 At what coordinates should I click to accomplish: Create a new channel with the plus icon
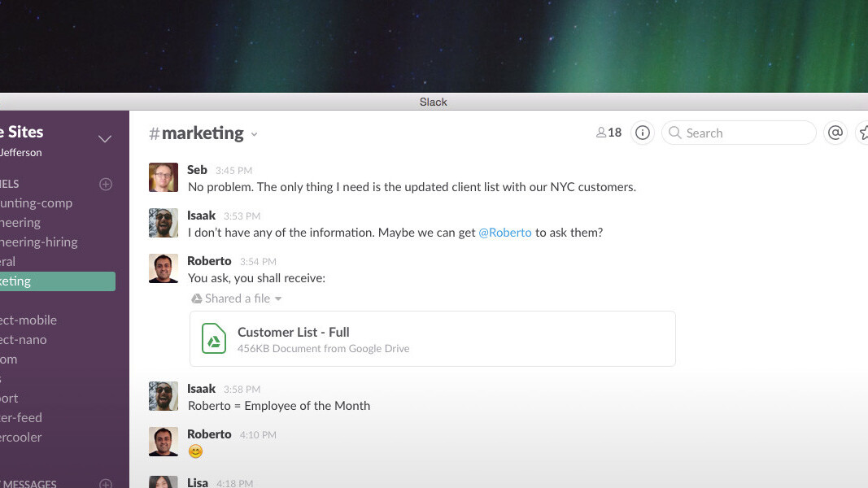(106, 184)
